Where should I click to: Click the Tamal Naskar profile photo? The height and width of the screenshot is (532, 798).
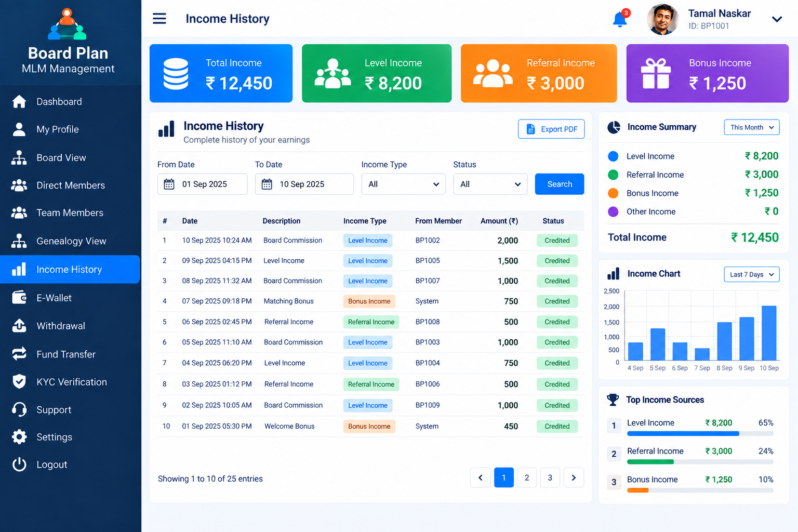pos(663,19)
